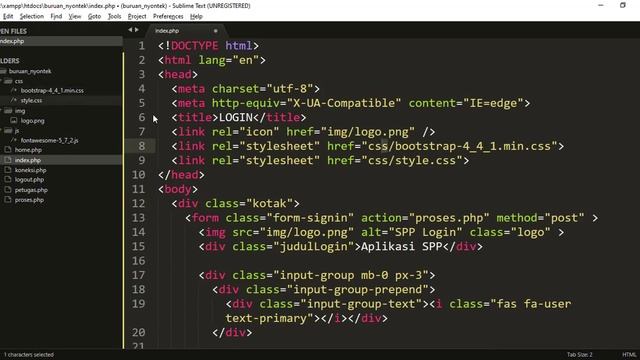Open home.php in the sidebar

click(x=28, y=150)
